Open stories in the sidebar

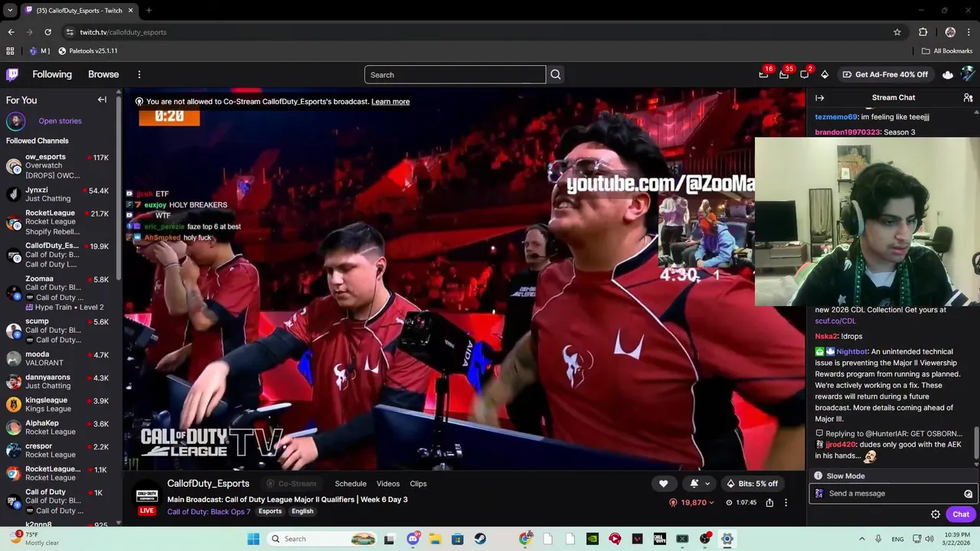click(x=60, y=121)
